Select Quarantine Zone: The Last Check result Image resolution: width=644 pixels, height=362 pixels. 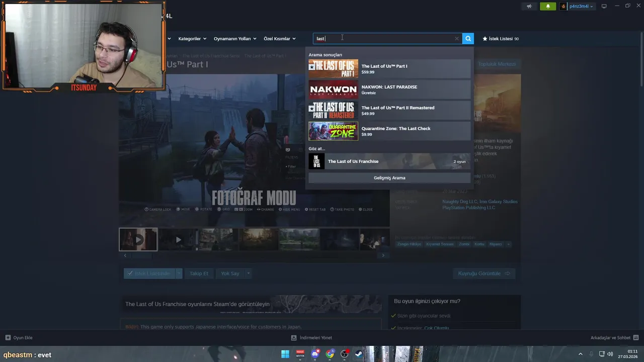point(389,131)
